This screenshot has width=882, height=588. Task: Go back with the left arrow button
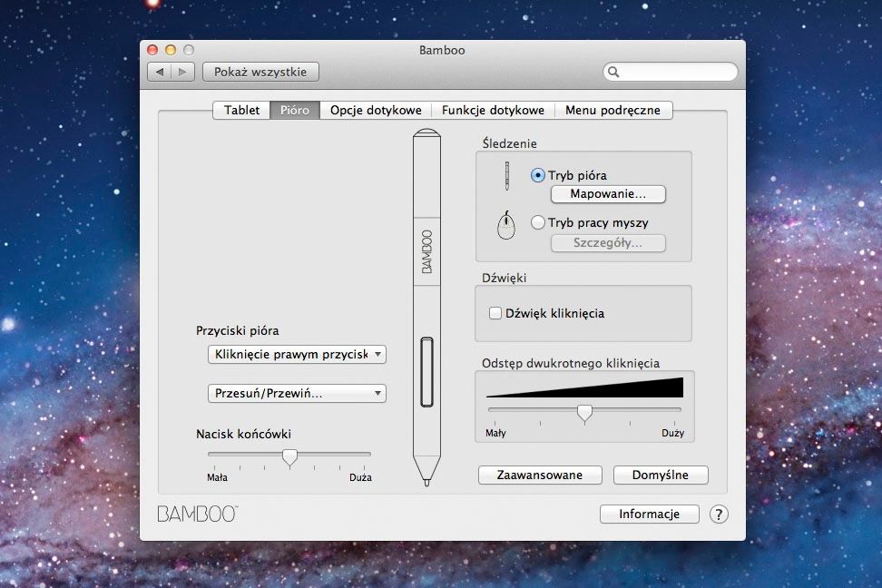[160, 72]
